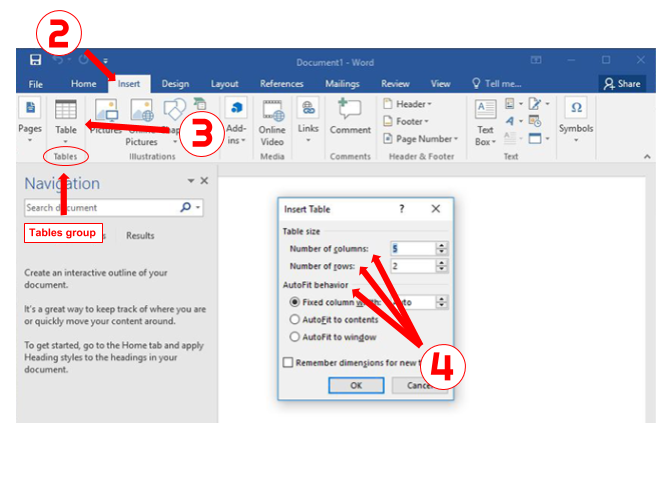Open the Symbols button
The height and width of the screenshot is (480, 672).
[x=576, y=122]
